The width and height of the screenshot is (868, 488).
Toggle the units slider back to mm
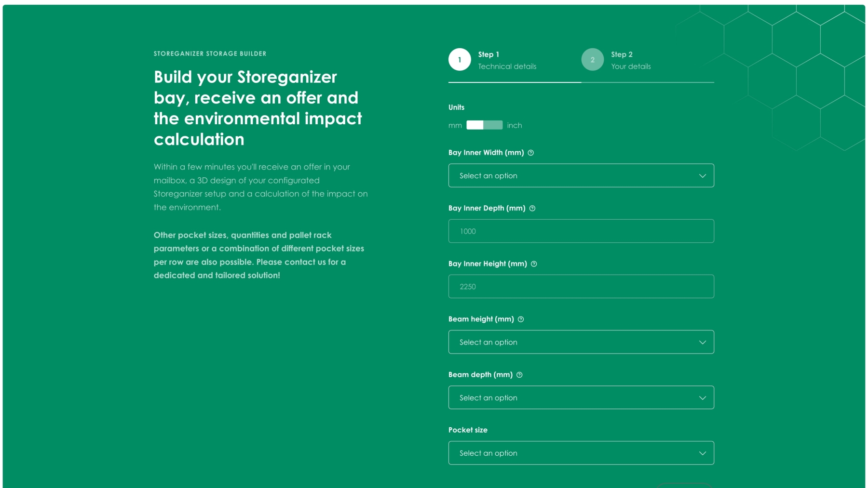coord(474,125)
